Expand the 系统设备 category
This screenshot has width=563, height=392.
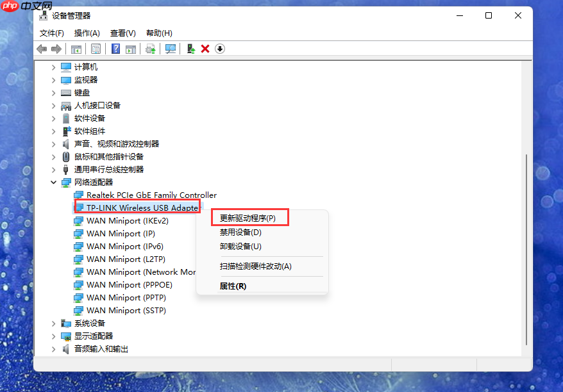click(54, 323)
